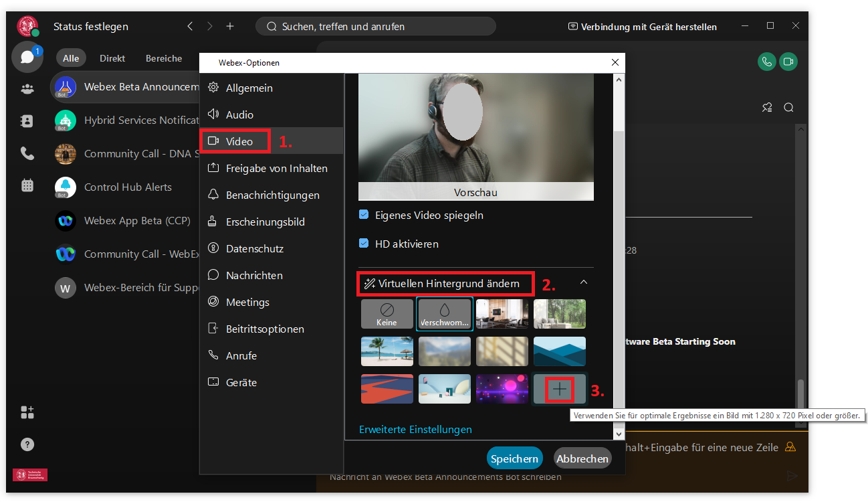Viewport: 868px width, 502px height.
Task: Click the video preview image
Action: coord(476,137)
